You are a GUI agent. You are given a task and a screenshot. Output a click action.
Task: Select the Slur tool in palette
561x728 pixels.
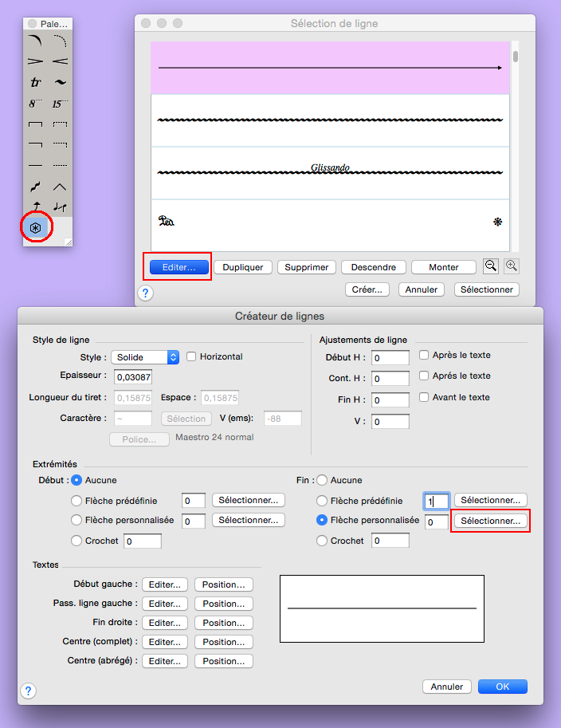[36, 41]
